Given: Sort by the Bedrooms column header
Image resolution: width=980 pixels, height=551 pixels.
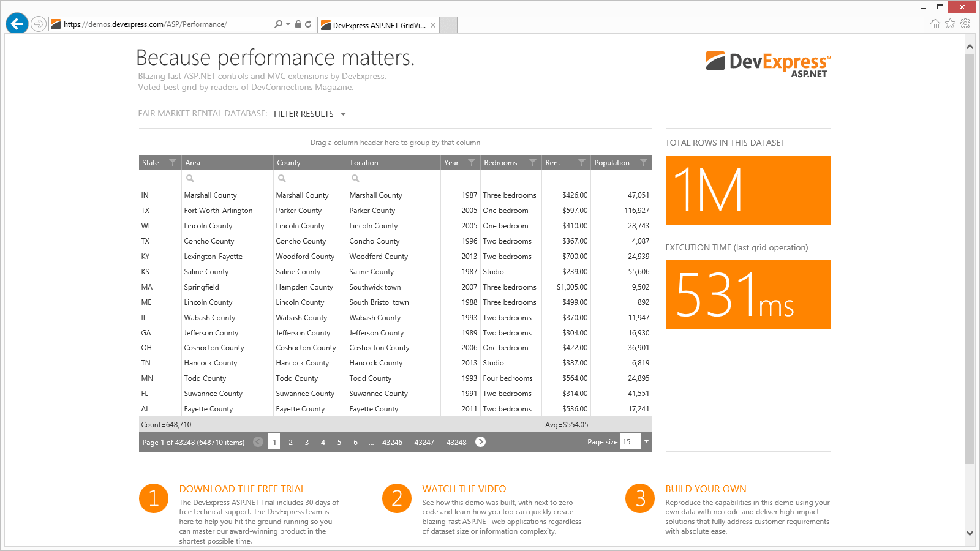Looking at the screenshot, I should 500,163.
